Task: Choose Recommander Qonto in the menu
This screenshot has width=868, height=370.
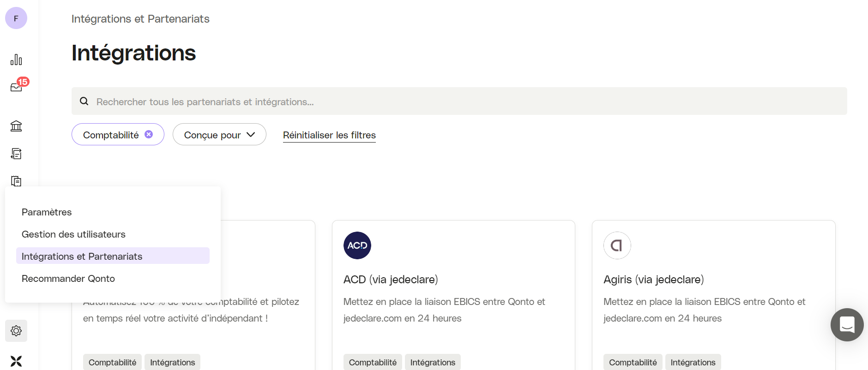Action: (x=113, y=279)
